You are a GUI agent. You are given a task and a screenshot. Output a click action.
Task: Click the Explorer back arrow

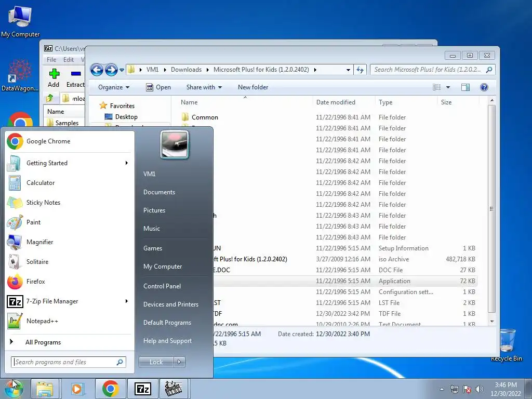[x=97, y=70]
